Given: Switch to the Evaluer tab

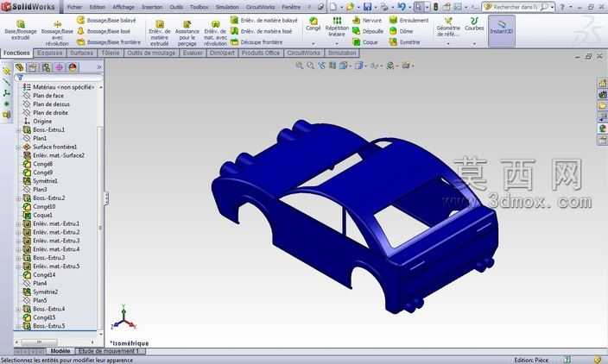Looking at the screenshot, I should (x=193, y=53).
